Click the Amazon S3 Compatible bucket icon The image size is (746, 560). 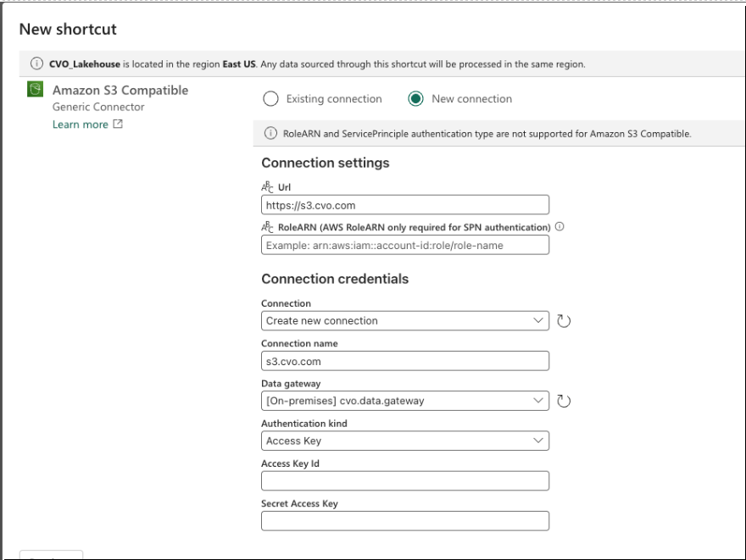(x=36, y=89)
